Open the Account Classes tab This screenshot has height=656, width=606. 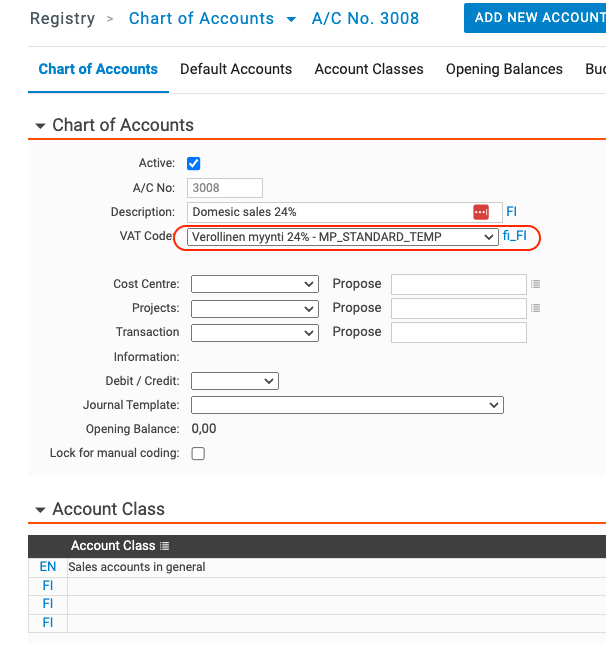(x=369, y=69)
